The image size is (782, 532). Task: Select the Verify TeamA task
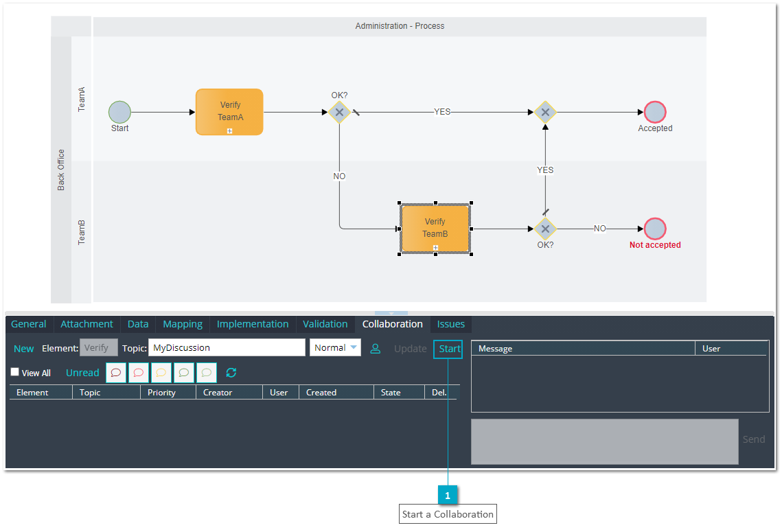point(229,112)
